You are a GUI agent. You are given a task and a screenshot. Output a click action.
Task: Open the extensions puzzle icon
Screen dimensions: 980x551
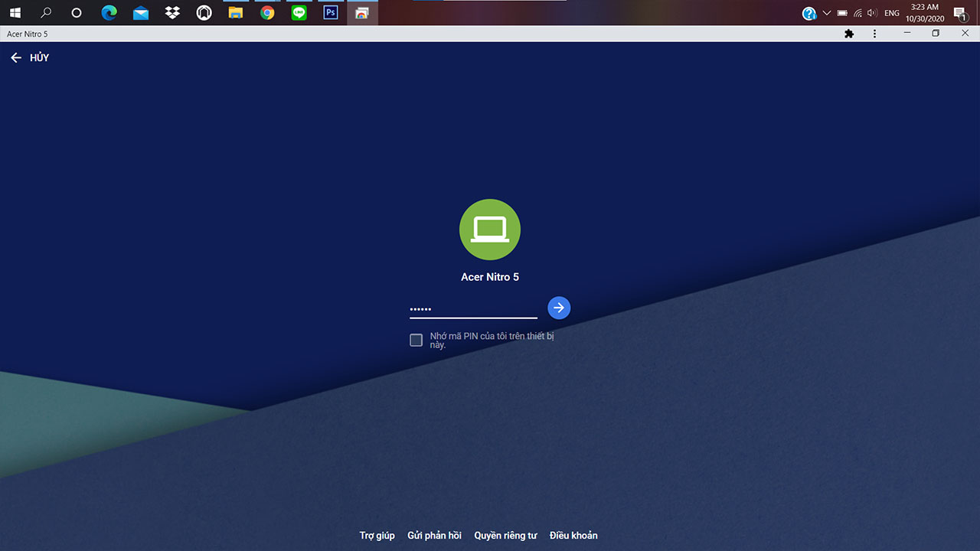point(849,34)
